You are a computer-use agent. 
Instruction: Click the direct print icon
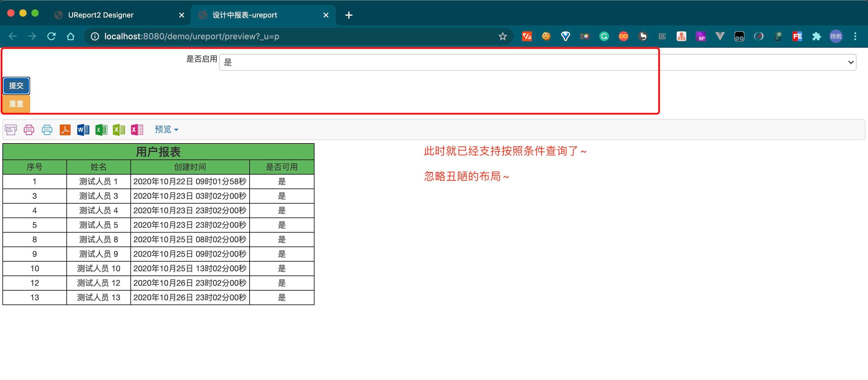(x=11, y=130)
